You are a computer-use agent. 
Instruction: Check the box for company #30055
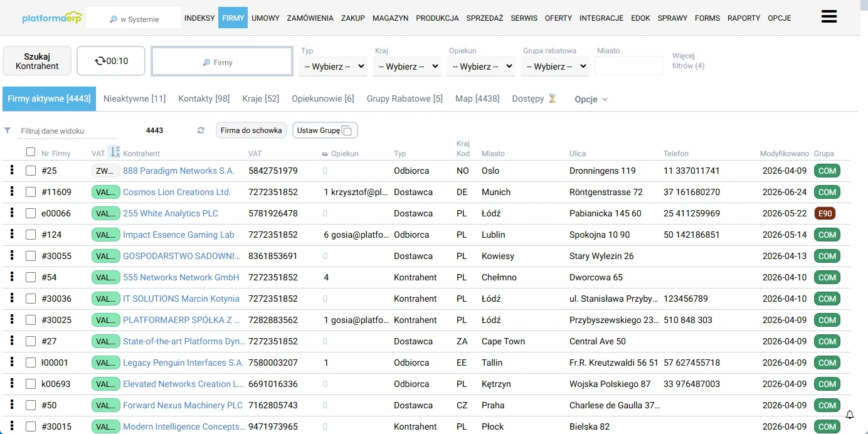tap(31, 256)
